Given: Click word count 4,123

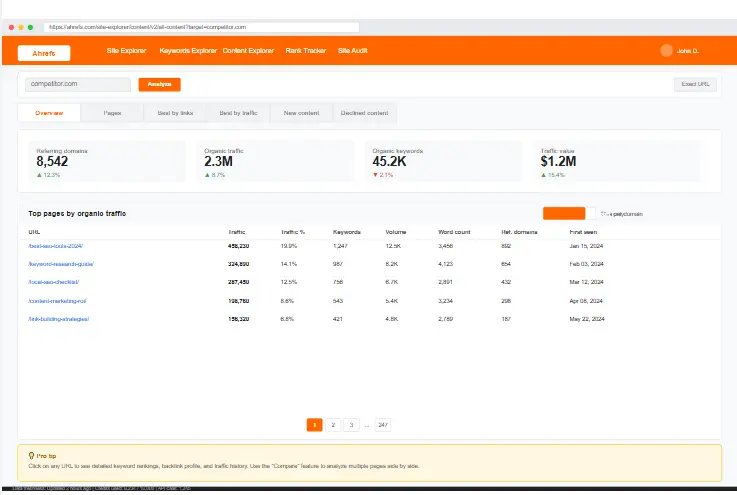Looking at the screenshot, I should (x=445, y=264).
